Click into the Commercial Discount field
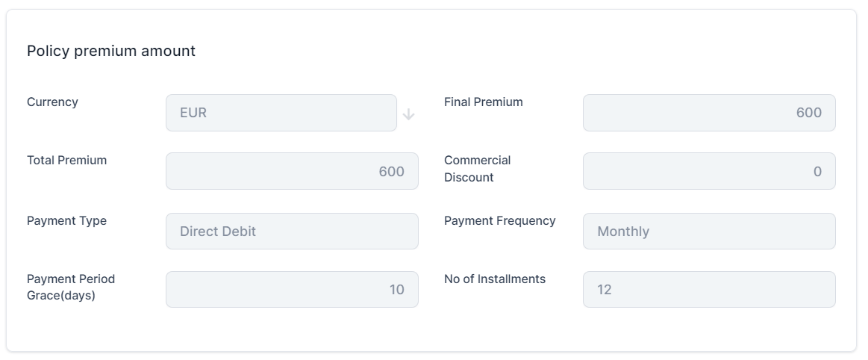 [x=708, y=171]
